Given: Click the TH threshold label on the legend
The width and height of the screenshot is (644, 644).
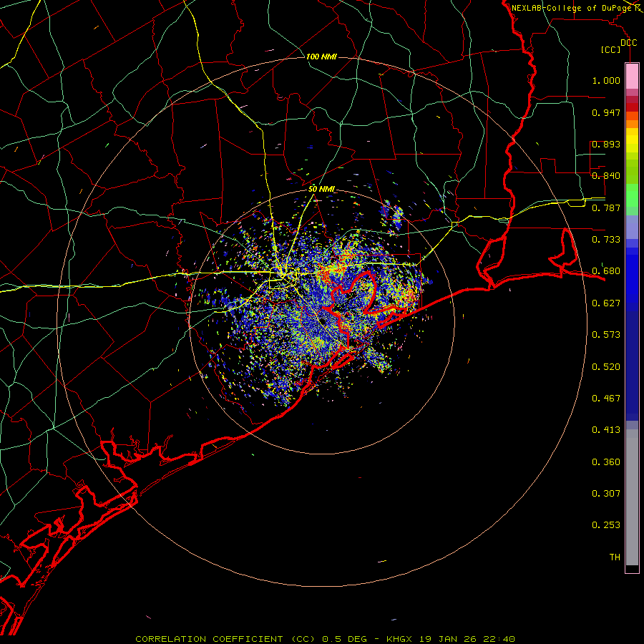Looking at the screenshot, I should tap(615, 557).
